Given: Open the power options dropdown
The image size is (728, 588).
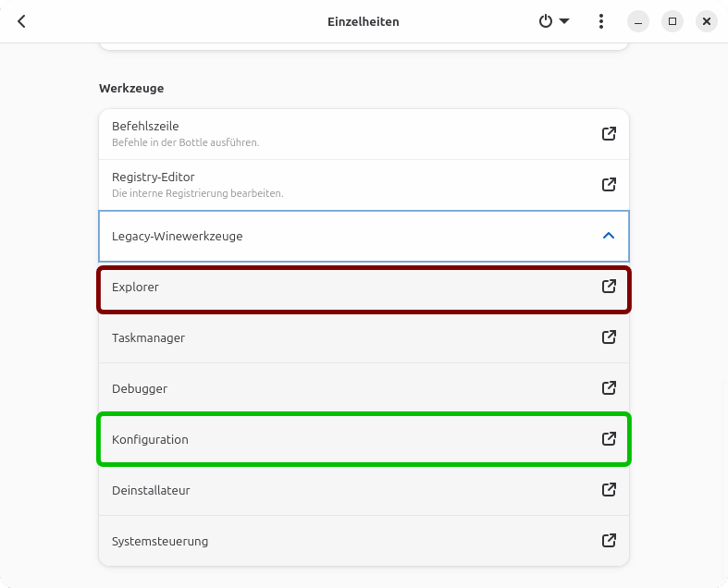Looking at the screenshot, I should 553,21.
